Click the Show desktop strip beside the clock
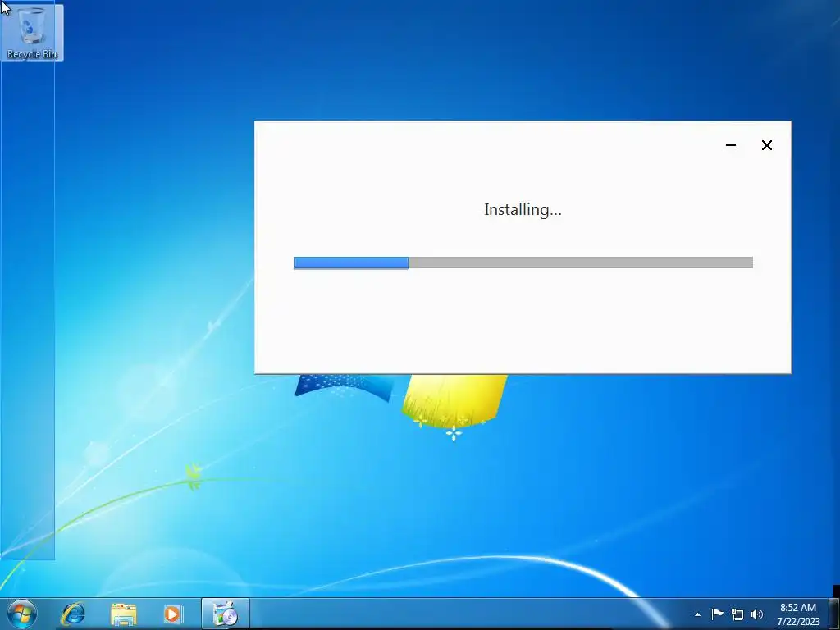Viewport: 840px width, 630px height. (x=834, y=614)
